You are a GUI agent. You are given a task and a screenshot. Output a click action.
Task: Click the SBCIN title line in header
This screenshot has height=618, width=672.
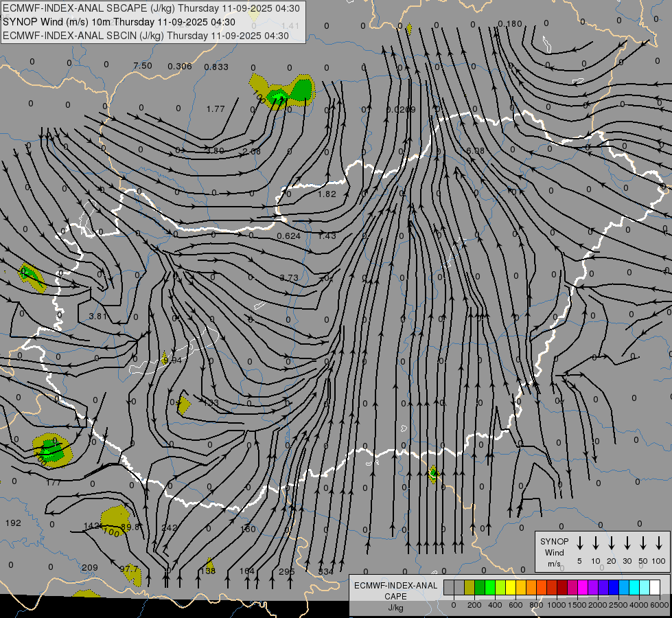coord(146,36)
